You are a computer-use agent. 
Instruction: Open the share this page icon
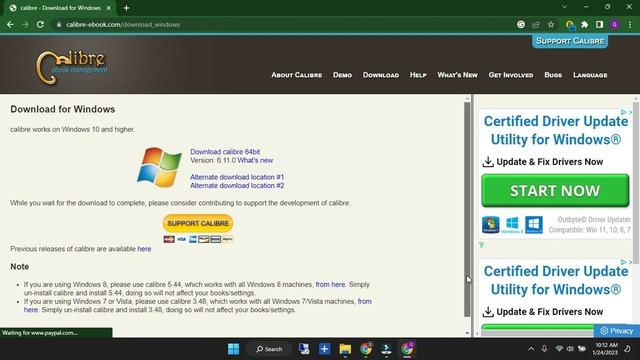click(536, 24)
